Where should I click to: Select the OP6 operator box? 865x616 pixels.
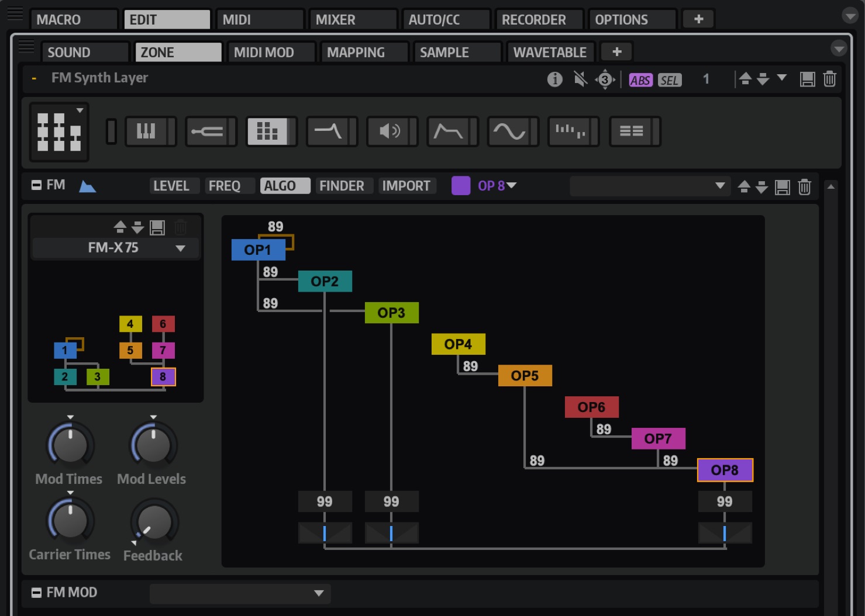[591, 407]
